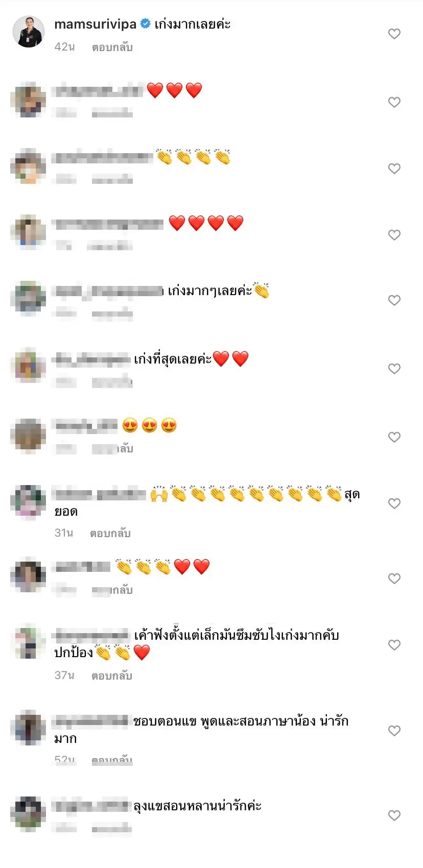Like the claps and two hearts comment

point(394,578)
